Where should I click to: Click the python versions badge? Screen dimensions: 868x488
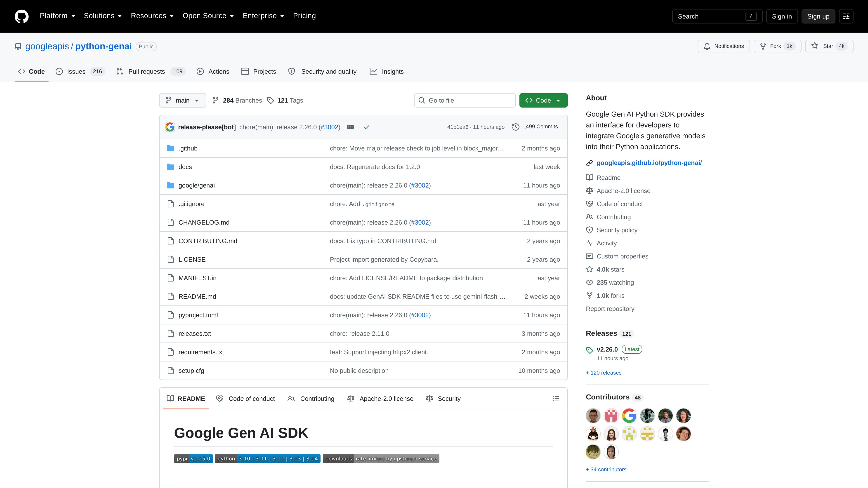click(268, 458)
